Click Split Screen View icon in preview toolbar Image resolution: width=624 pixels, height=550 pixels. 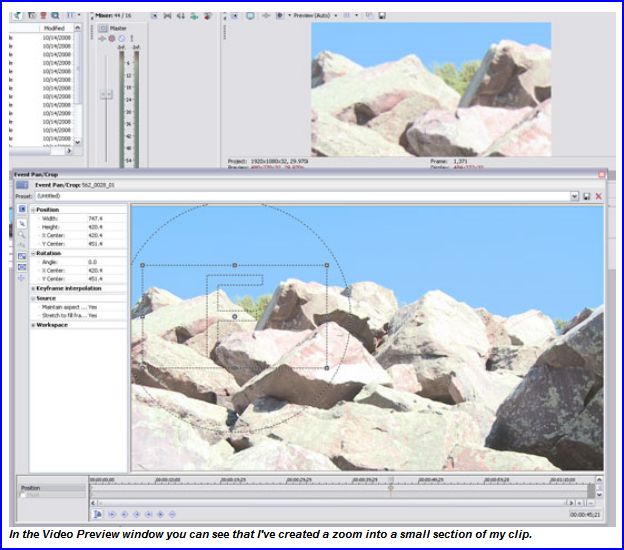pos(280,16)
